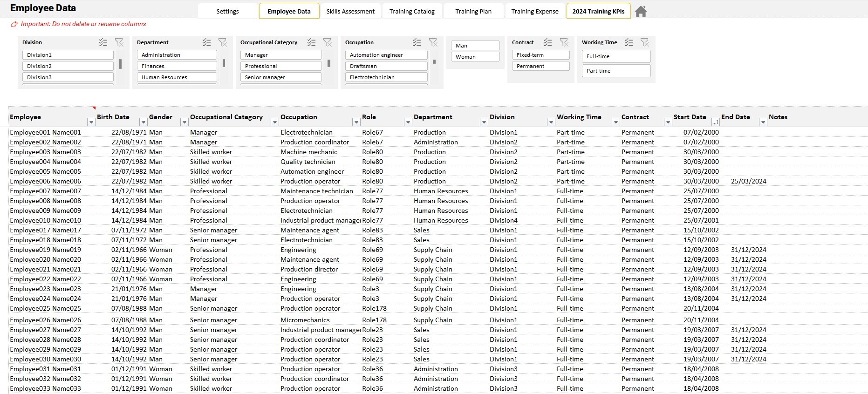Click the Division slicer scrollbar
This screenshot has width=868, height=394.
click(x=120, y=64)
